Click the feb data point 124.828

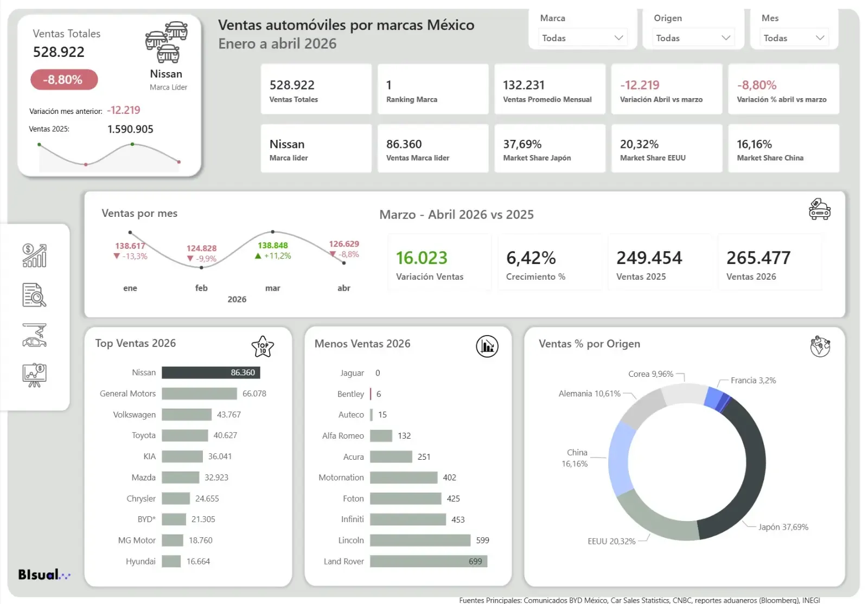201,267
